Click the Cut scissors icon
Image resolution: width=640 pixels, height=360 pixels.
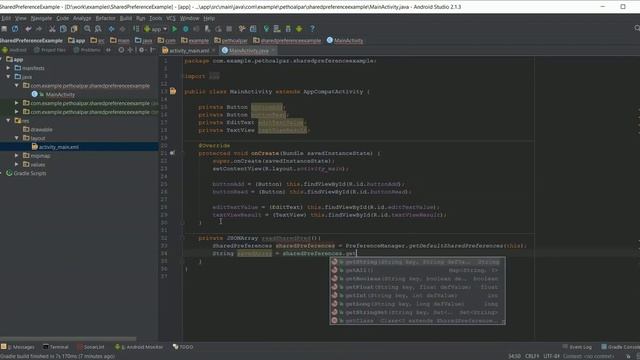tap(52, 29)
